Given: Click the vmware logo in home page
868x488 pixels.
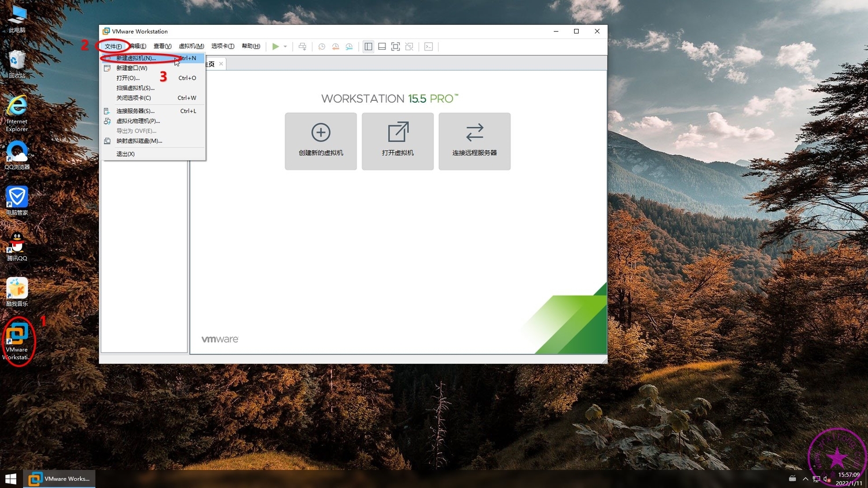Looking at the screenshot, I should tap(220, 339).
